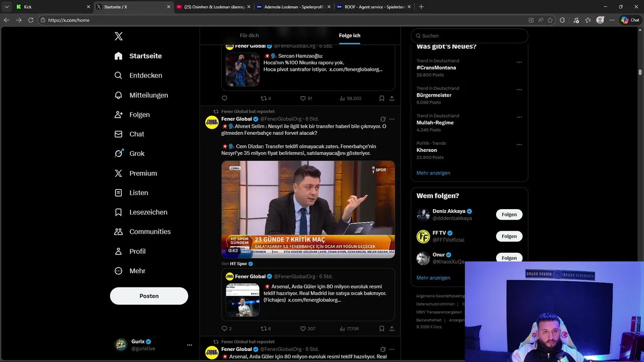The width and height of the screenshot is (644, 362).
Task: Open Grok explanation for Ahmet Selim post
Action: point(383,119)
